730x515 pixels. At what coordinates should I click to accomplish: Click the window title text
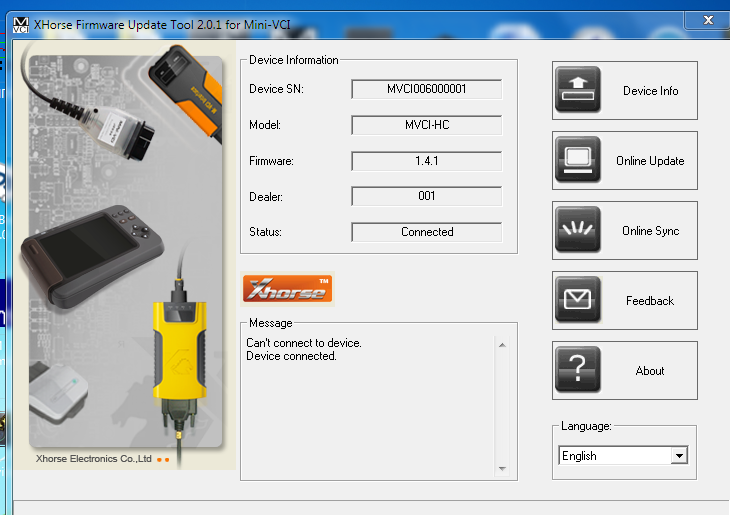tap(162, 25)
